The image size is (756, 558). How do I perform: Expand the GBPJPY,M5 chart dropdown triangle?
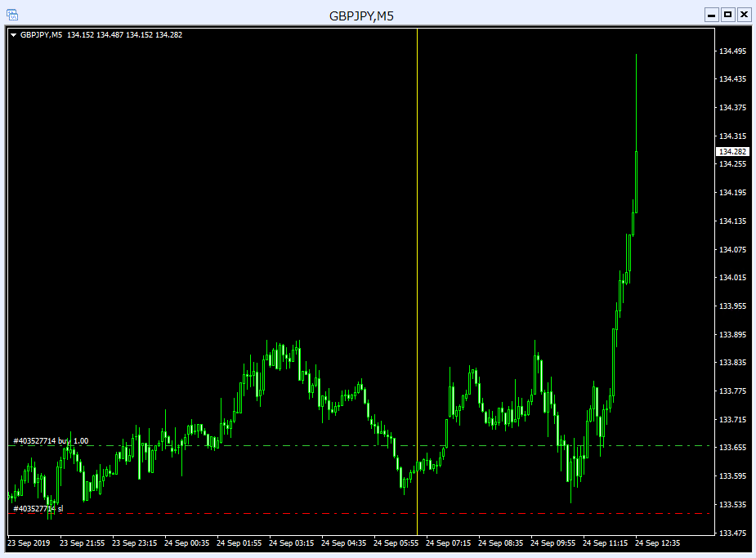(14, 35)
